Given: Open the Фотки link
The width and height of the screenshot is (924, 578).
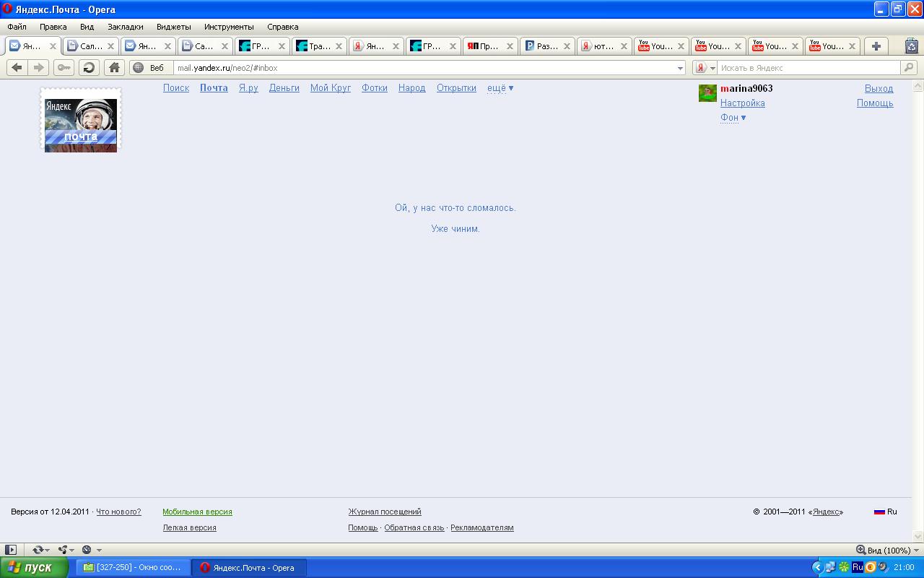Looking at the screenshot, I should 375,88.
